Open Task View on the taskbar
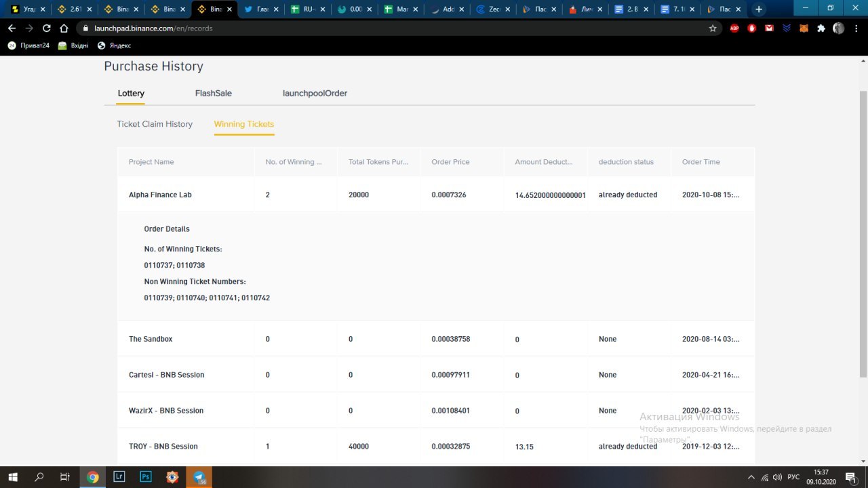Viewport: 868px width, 488px height. click(x=65, y=477)
